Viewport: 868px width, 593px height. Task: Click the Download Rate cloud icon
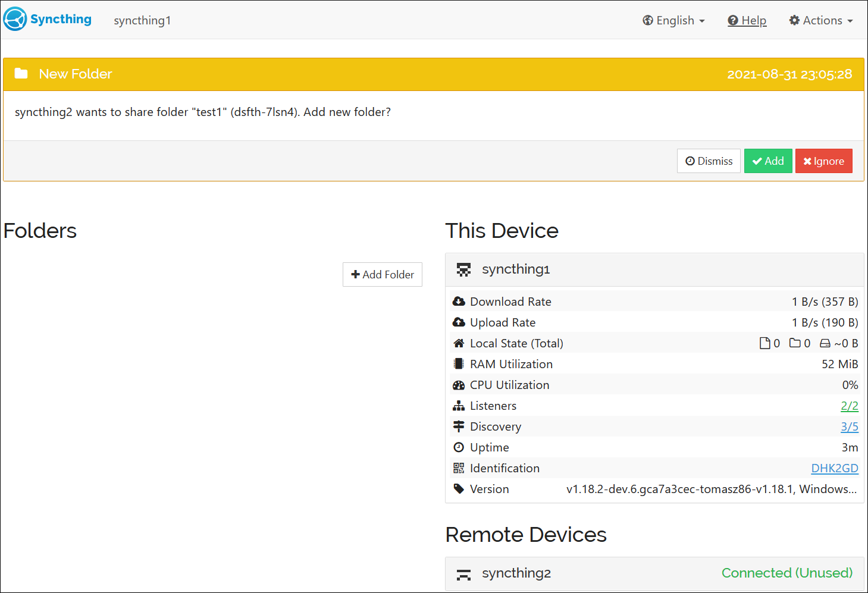point(459,301)
